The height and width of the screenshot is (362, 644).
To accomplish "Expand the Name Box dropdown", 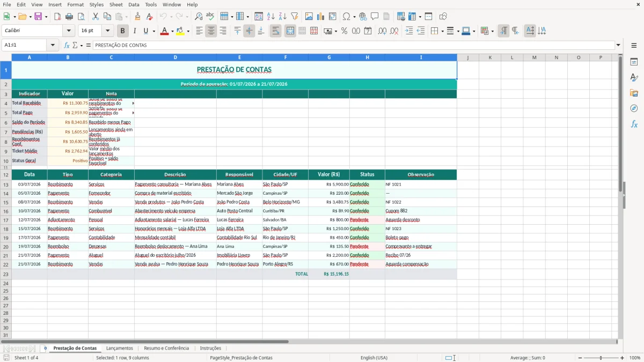I will (53, 45).
